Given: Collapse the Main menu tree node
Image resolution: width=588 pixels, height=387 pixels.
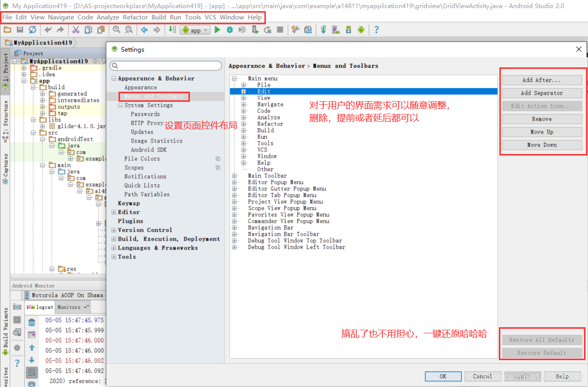Looking at the screenshot, I should coord(234,79).
